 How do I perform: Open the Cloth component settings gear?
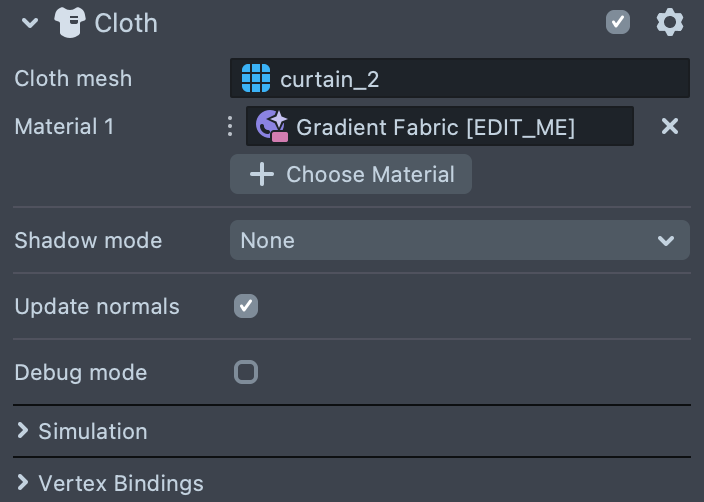[x=669, y=22]
